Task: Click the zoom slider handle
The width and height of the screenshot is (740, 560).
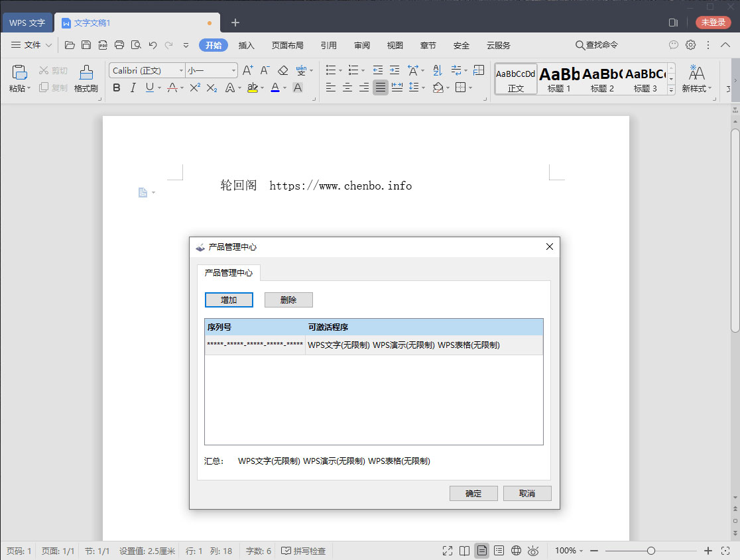Action: point(651,551)
